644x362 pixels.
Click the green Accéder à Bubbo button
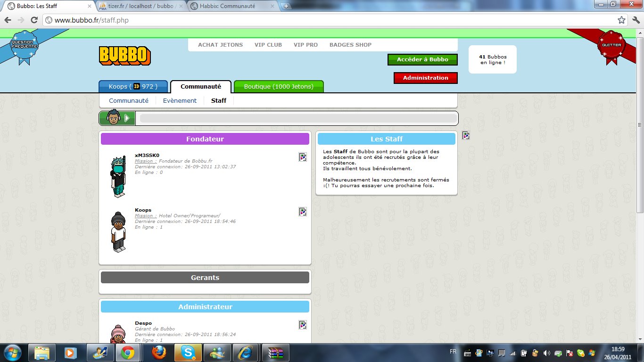pyautogui.click(x=422, y=60)
